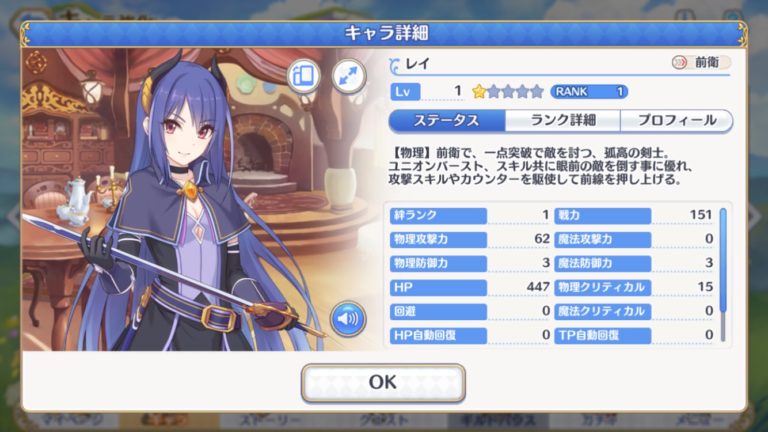Screen dimensions: 768x432
Task: Open the character outfit switch icon
Action: [x=304, y=76]
